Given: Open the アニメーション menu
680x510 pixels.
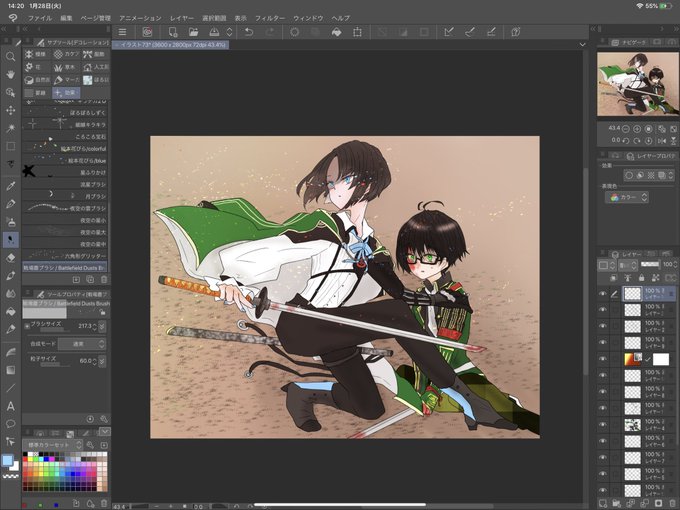Looking at the screenshot, I should tap(140, 18).
